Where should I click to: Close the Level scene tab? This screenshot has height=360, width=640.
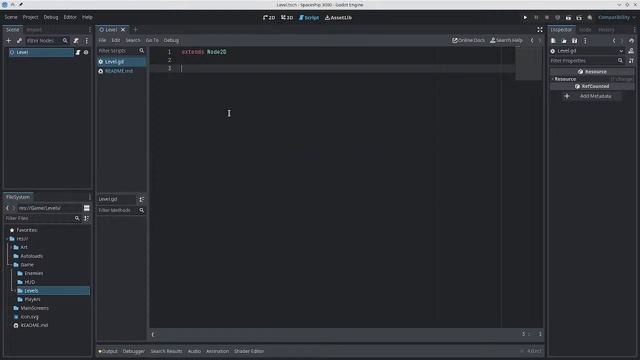pyautogui.click(x=123, y=30)
